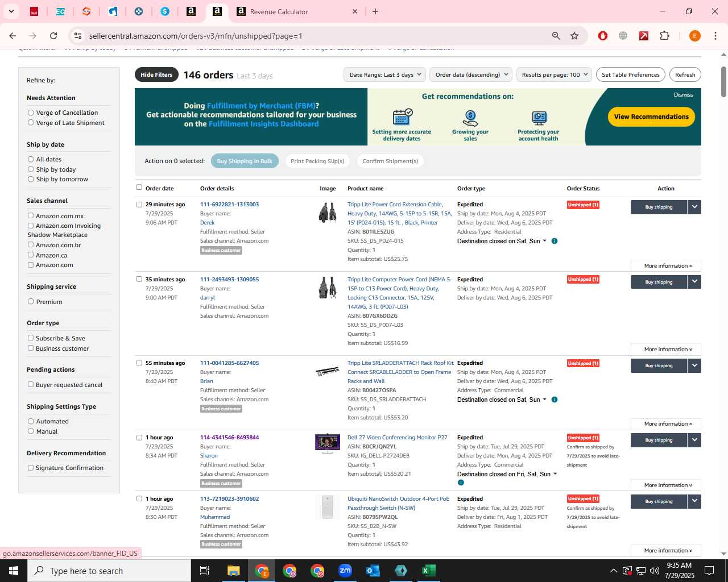Viewport: 728px width, 582px height.
Task: Open the Chrome profile avatar E
Action: (x=694, y=36)
